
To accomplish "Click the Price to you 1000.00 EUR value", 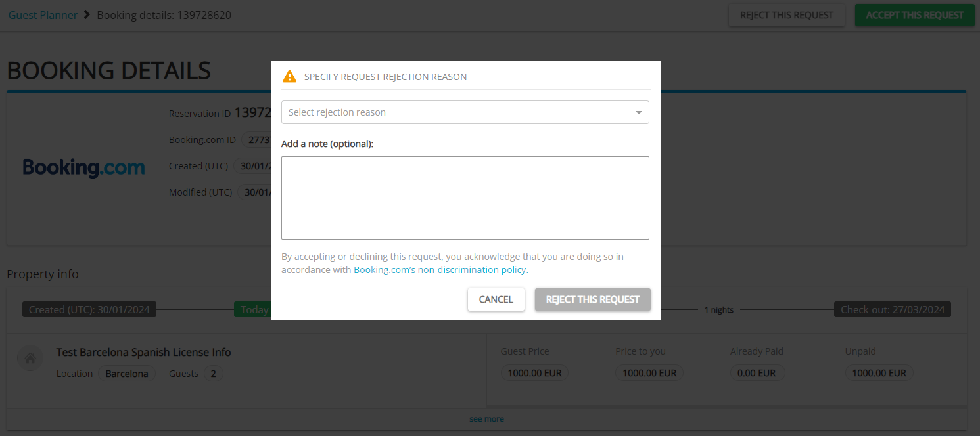I will [x=649, y=373].
